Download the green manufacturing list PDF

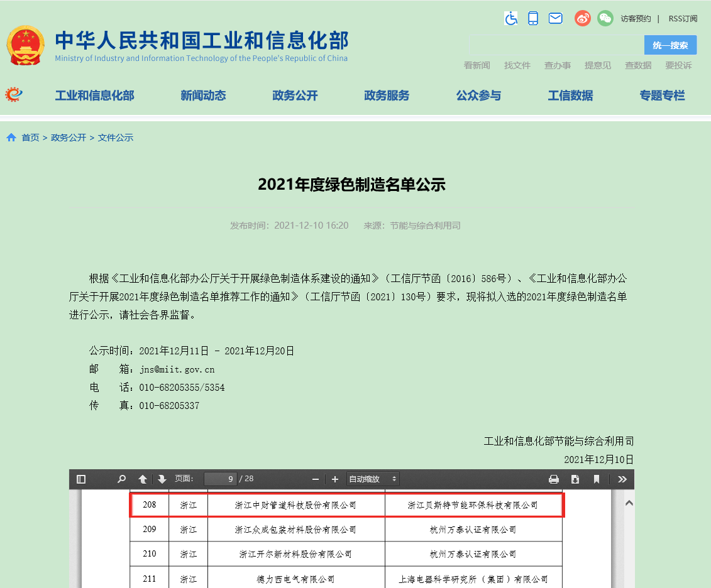pyautogui.click(x=575, y=479)
